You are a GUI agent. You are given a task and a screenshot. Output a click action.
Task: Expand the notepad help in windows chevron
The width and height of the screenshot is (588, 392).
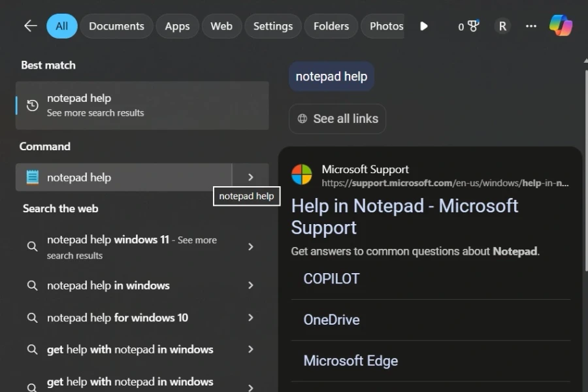251,286
